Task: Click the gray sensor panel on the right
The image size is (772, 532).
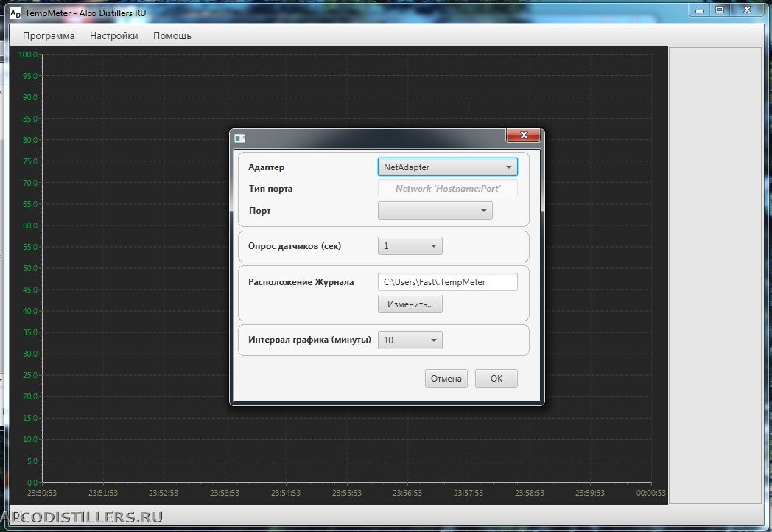Action: (x=714, y=273)
